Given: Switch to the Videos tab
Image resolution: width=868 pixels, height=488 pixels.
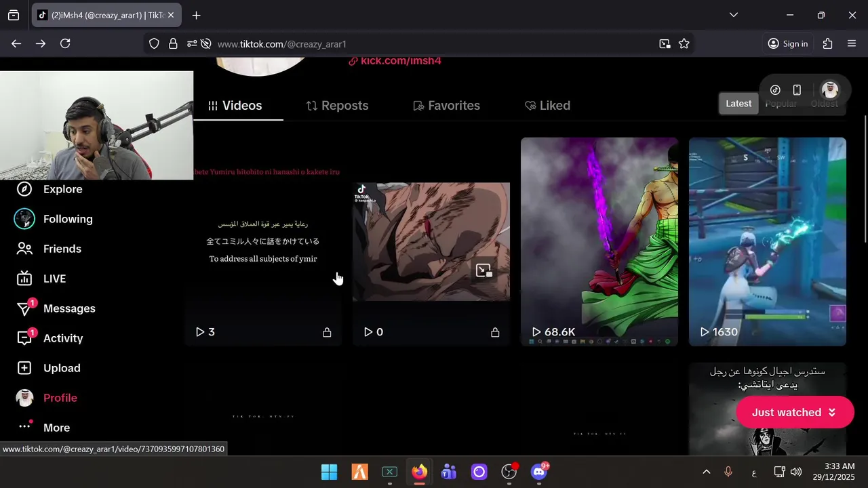Looking at the screenshot, I should pyautogui.click(x=235, y=106).
